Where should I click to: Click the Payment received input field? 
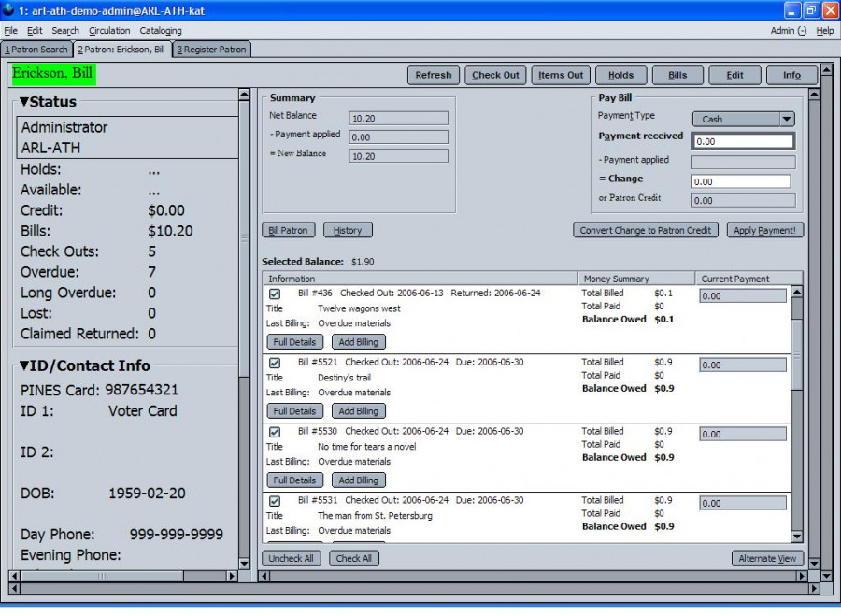[x=742, y=142]
